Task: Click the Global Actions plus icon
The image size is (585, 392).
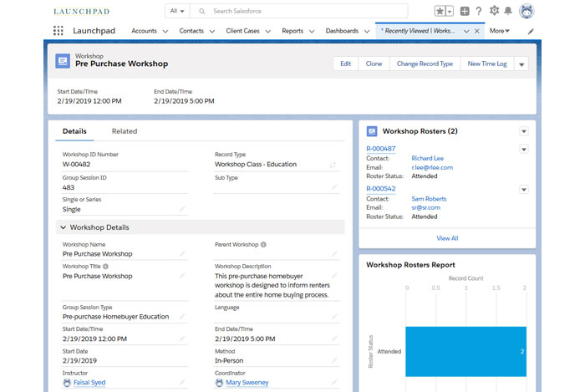Action: [465, 11]
